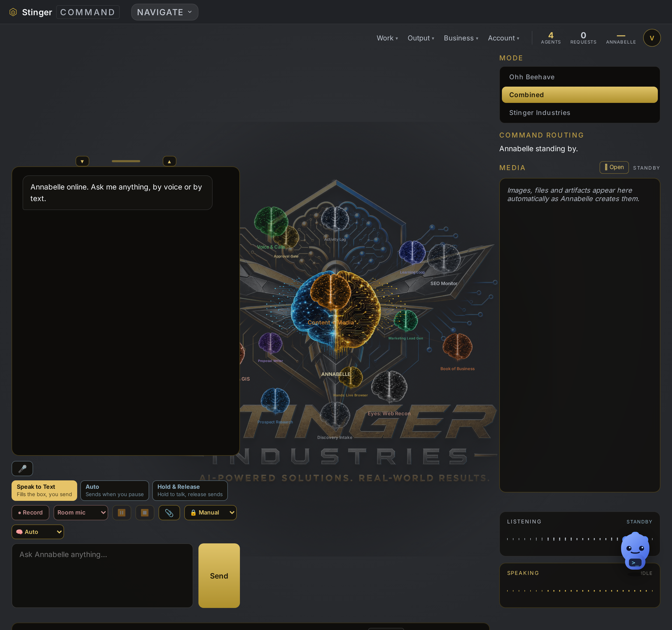Viewport: 672px width, 630px height.
Task: Open the Manual lock dropdown
Action: click(x=210, y=512)
